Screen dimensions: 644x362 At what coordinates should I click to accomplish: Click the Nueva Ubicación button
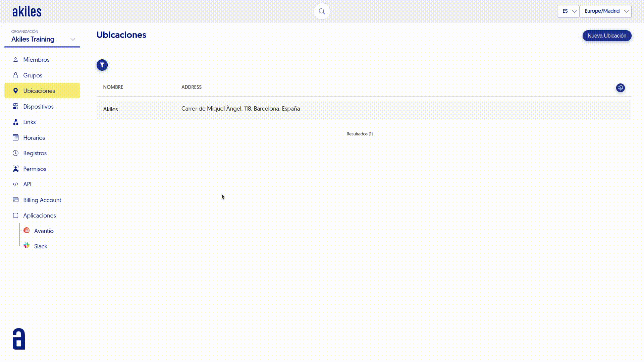(x=607, y=36)
